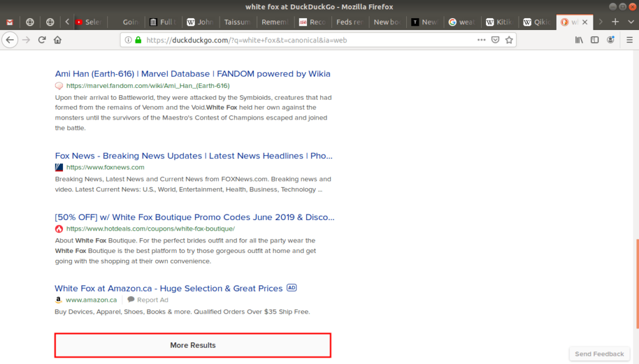The height and width of the screenshot is (364, 639).
Task: Switch to the 'Taissum' tab
Action: [x=238, y=22]
